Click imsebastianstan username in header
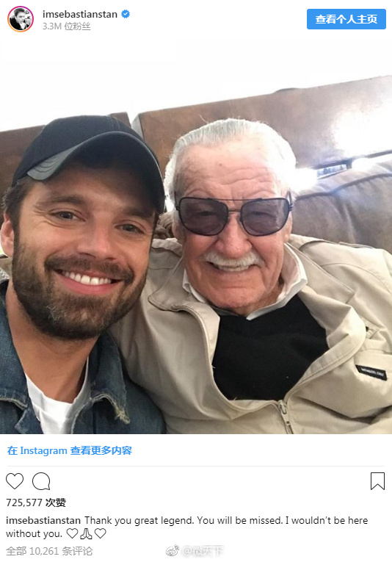Image resolution: width=392 pixels, height=562 pixels. (x=80, y=15)
